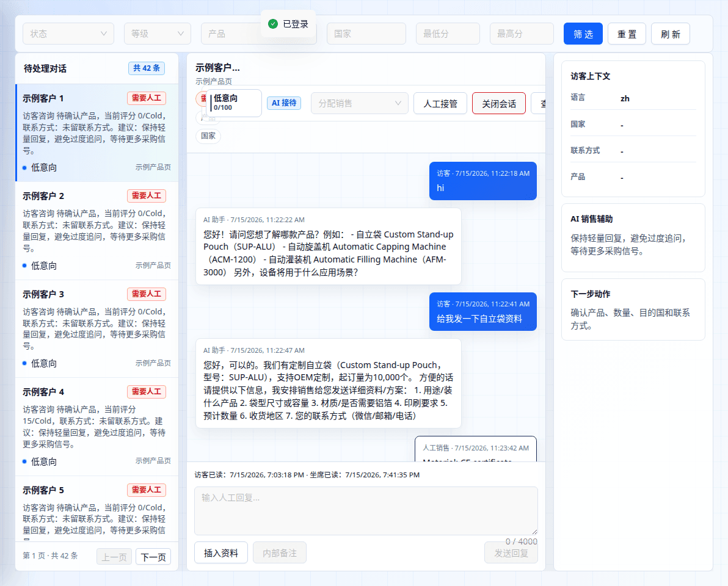Click the chevron arrow in 分配销售 selector
Screen dimensions: 728x586
(x=398, y=103)
